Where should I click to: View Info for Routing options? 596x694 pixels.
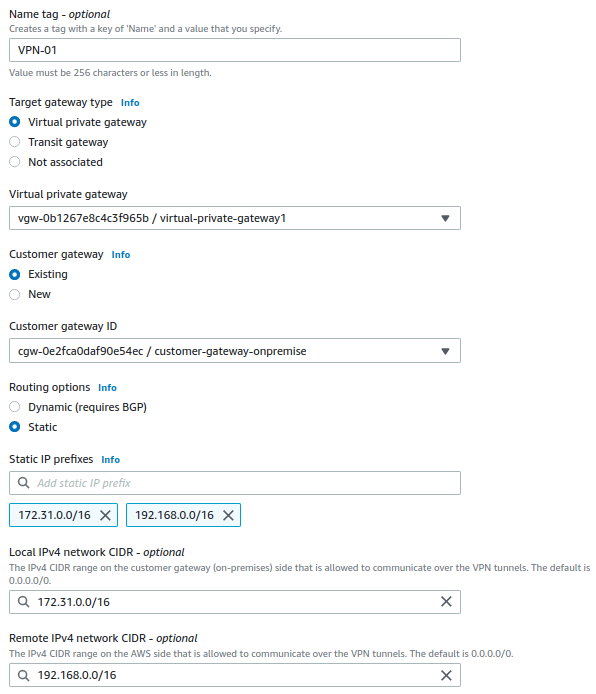pyautogui.click(x=108, y=388)
